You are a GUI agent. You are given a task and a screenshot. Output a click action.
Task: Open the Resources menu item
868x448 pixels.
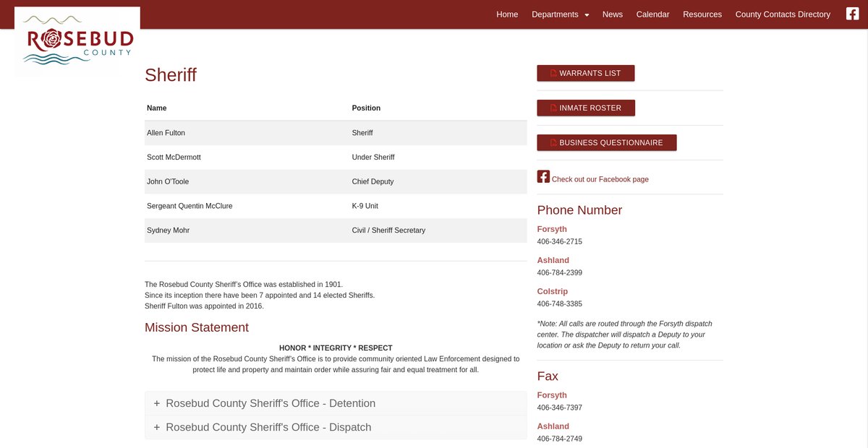pos(702,14)
